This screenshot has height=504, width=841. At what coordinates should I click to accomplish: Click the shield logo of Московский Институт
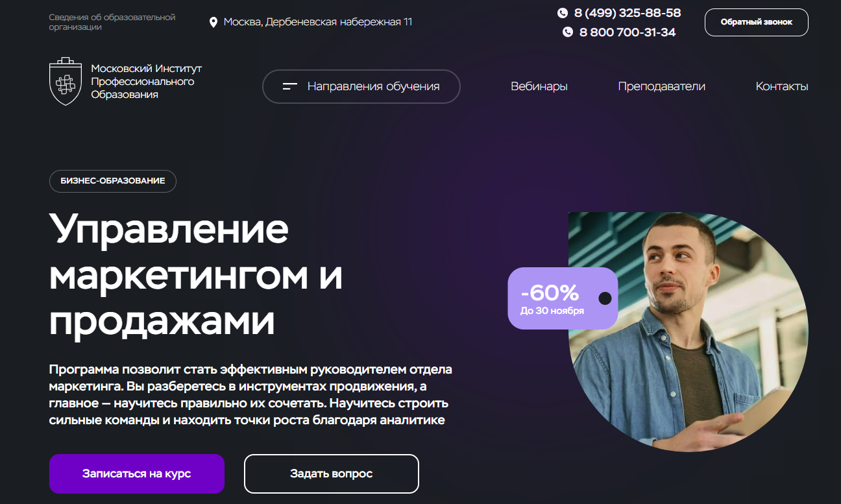(x=65, y=81)
